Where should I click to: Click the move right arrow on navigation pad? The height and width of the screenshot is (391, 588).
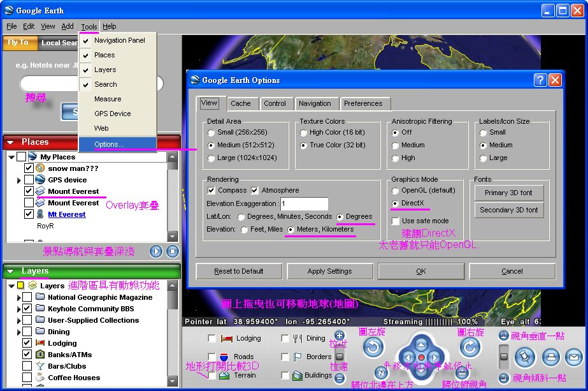434,358
